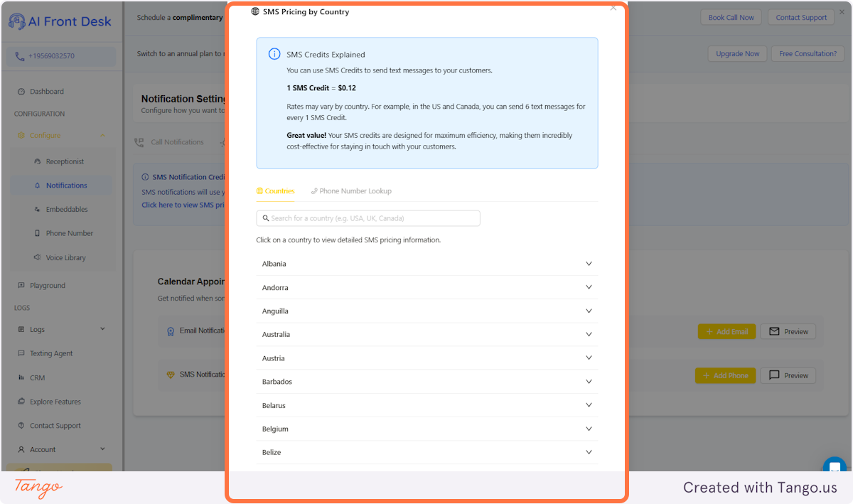
Task: Click the search magnifier icon
Action: click(x=266, y=218)
